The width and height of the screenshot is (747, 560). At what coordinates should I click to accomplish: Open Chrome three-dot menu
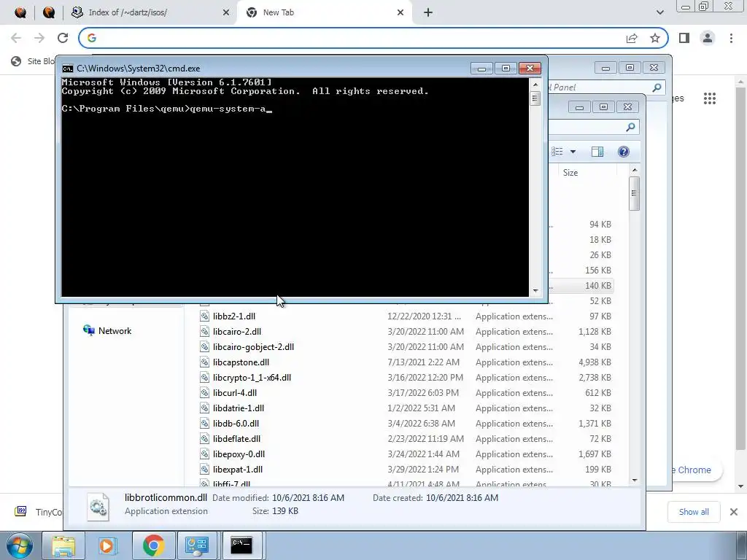point(731,38)
